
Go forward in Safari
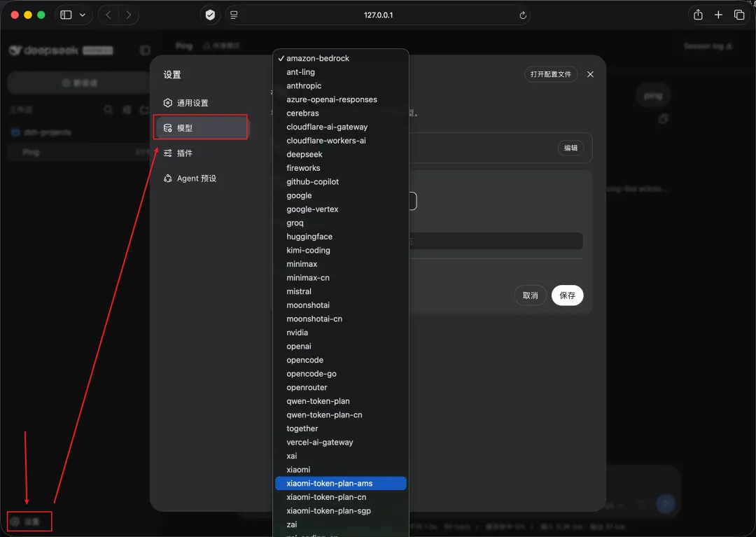tap(128, 15)
